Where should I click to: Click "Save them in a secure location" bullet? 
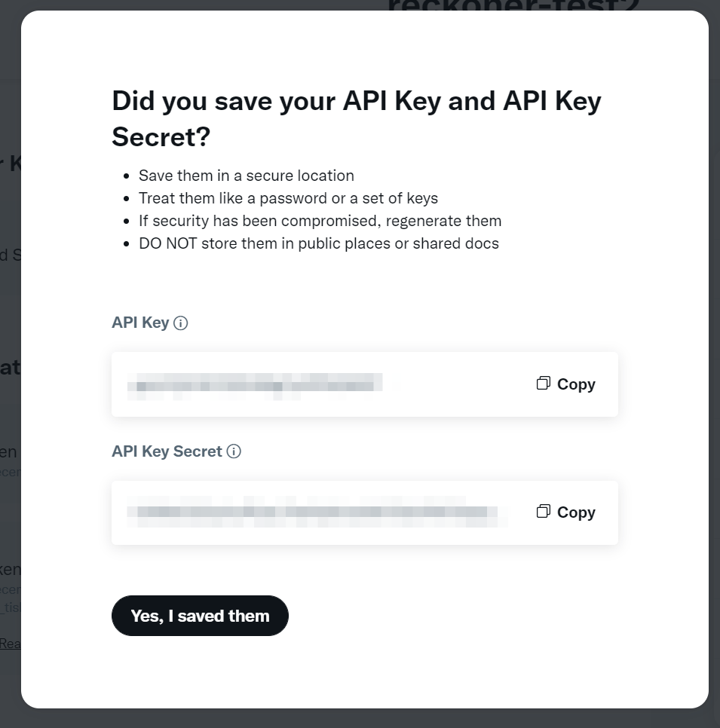(x=246, y=176)
